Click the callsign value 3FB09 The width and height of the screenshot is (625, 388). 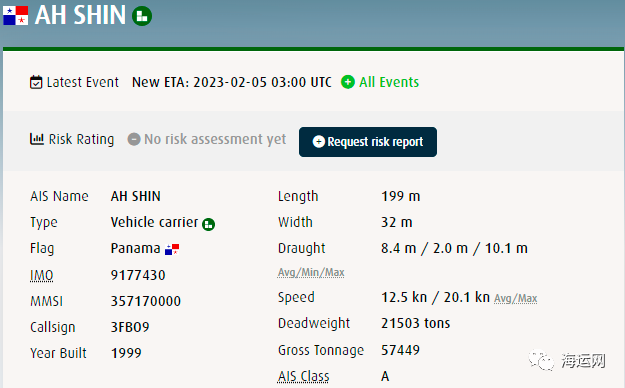pyautogui.click(x=130, y=327)
